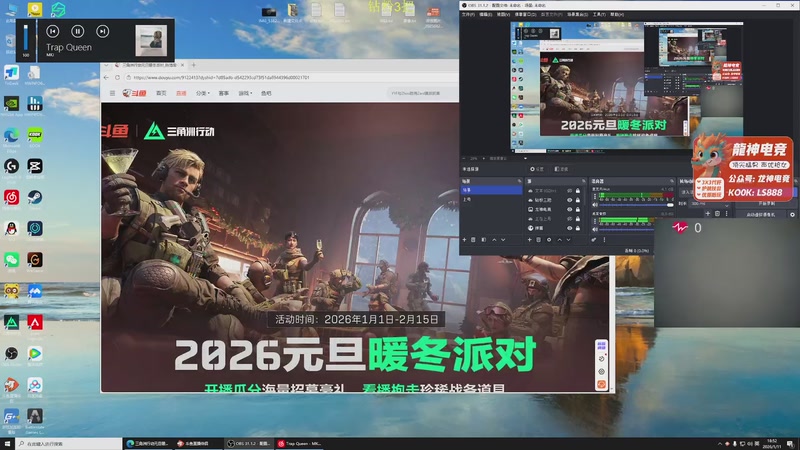The image size is (800, 450).
Task: Remove the selected scene in OBS
Action: click(473, 240)
